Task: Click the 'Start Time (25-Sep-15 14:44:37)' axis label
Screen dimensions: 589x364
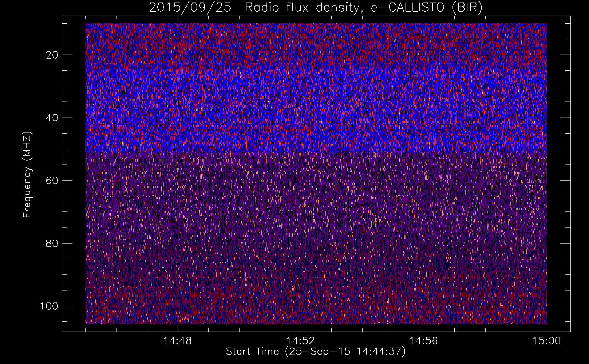Action: pyautogui.click(x=316, y=352)
